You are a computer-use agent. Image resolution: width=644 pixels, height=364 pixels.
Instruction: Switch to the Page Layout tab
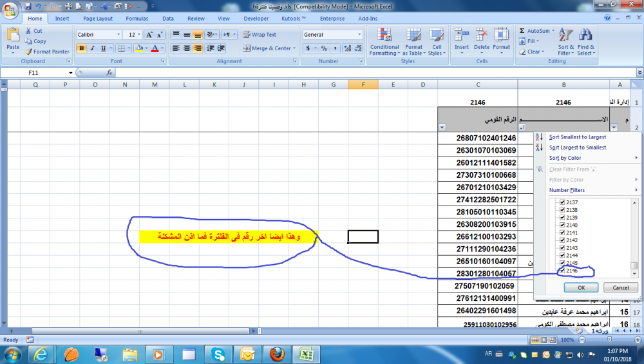click(98, 19)
